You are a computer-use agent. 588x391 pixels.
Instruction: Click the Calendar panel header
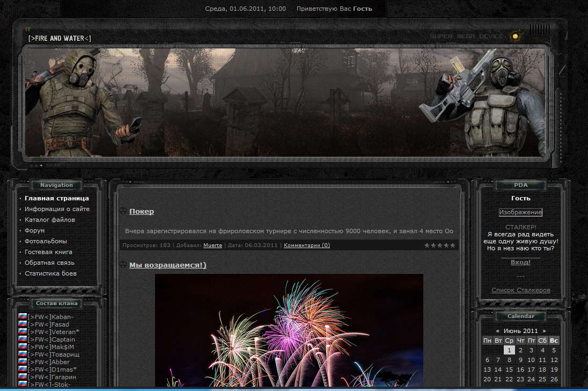click(x=520, y=316)
